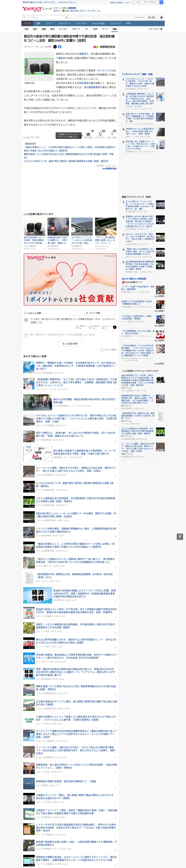Open the settings gear icon

point(161,18)
